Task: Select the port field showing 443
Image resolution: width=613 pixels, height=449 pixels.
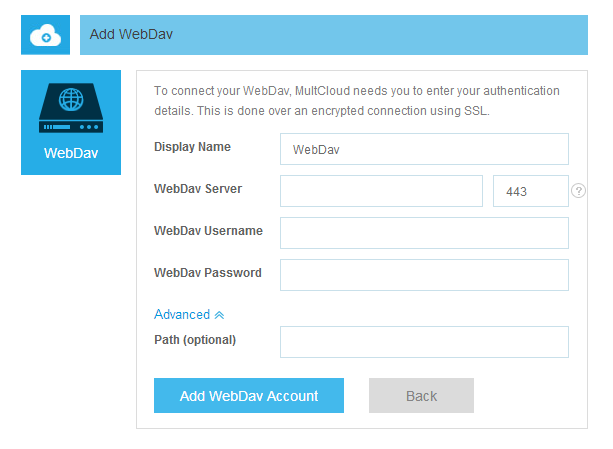Action: pyautogui.click(x=530, y=191)
